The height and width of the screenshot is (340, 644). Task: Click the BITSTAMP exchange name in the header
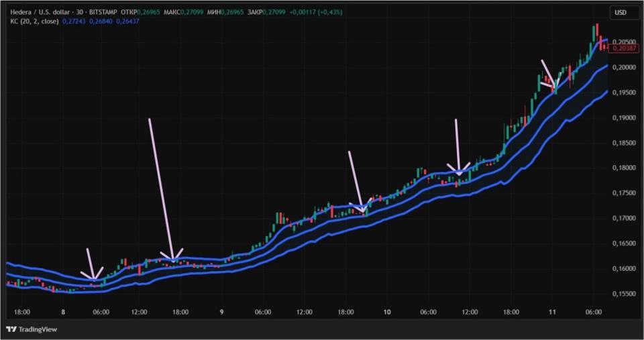[103, 13]
